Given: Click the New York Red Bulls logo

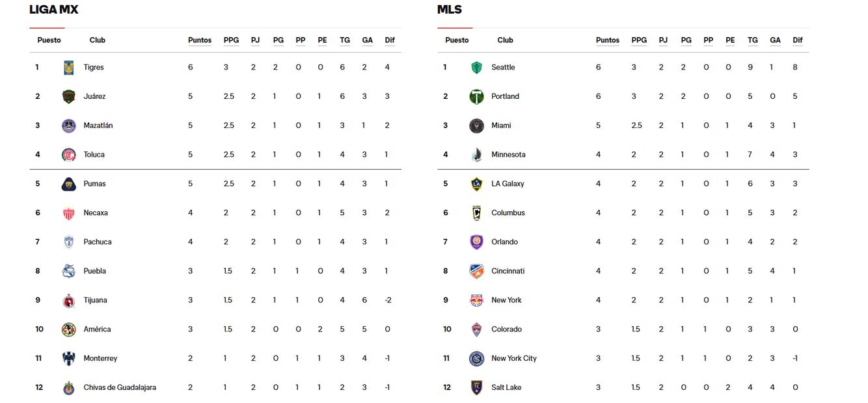Looking at the screenshot, I should 476,300.
